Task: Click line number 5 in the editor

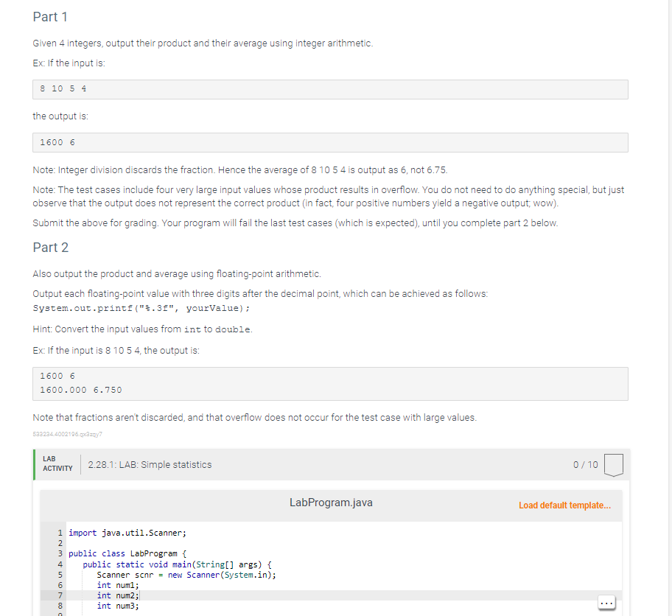Action: (x=59, y=574)
